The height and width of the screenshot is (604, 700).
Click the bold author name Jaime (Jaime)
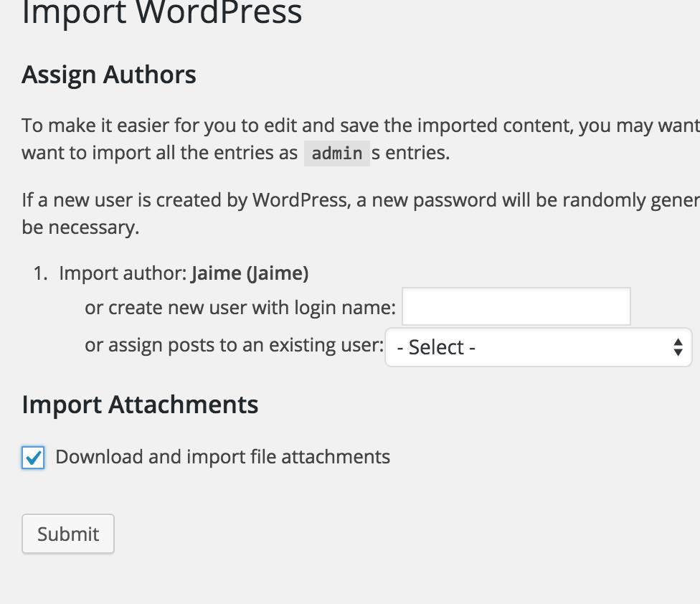(250, 273)
